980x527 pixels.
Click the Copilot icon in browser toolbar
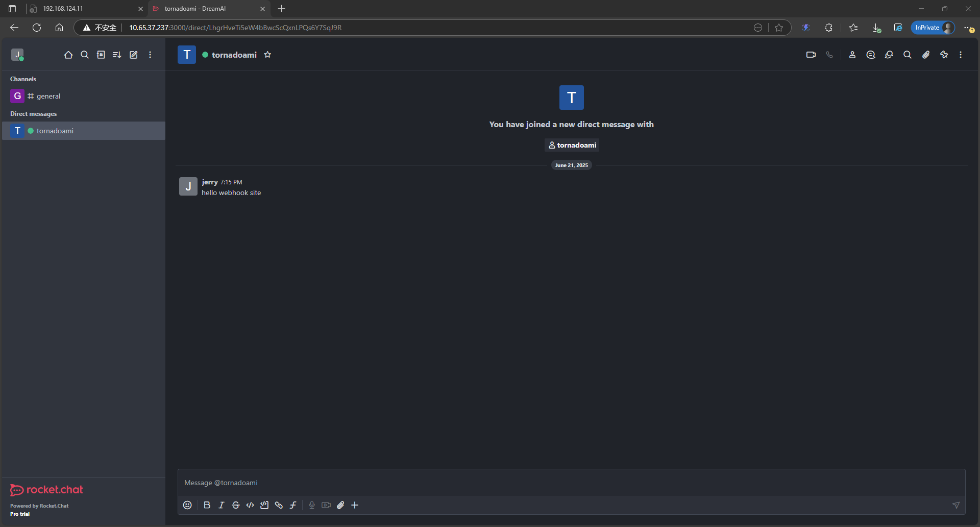(806, 28)
